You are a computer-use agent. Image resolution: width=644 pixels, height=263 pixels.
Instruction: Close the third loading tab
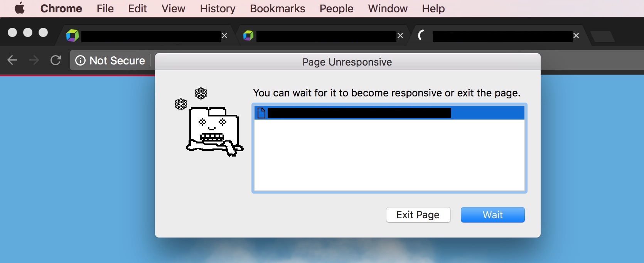576,36
